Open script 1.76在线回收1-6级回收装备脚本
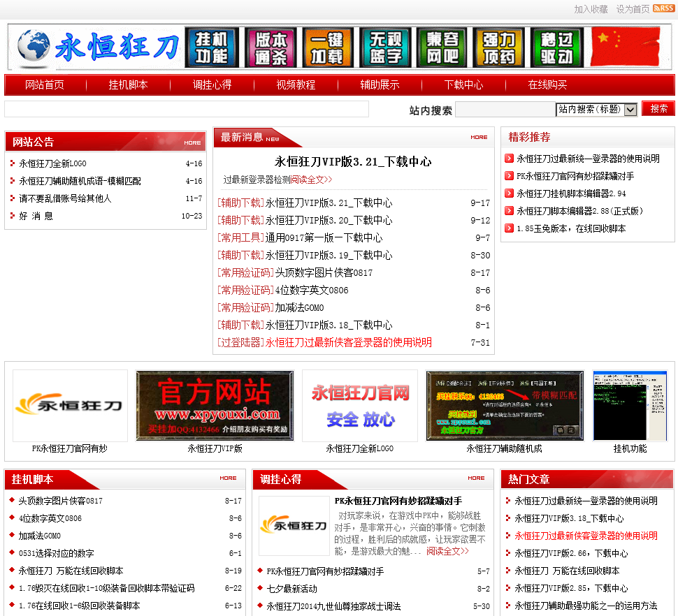Viewport: 678px width, 616px height. 79,606
